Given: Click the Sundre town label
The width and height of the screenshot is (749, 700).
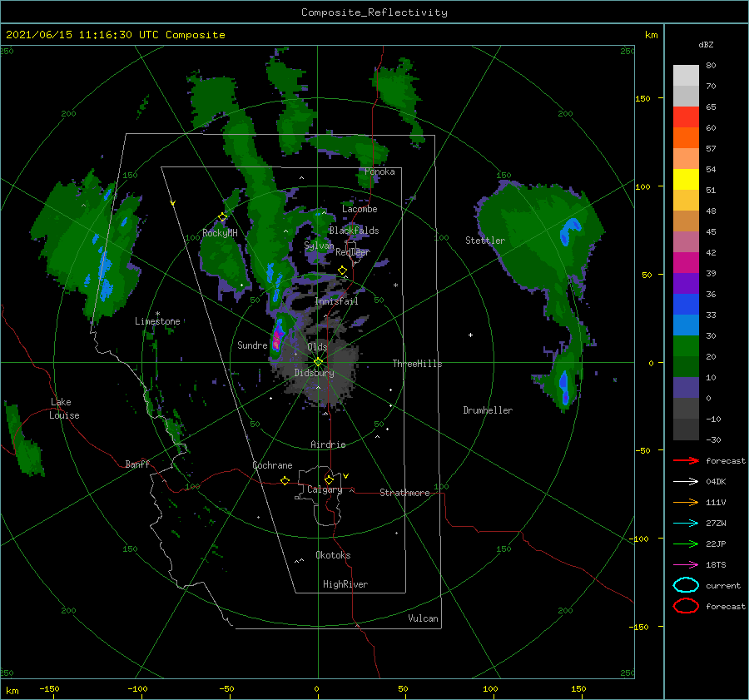Looking at the screenshot, I should (252, 345).
